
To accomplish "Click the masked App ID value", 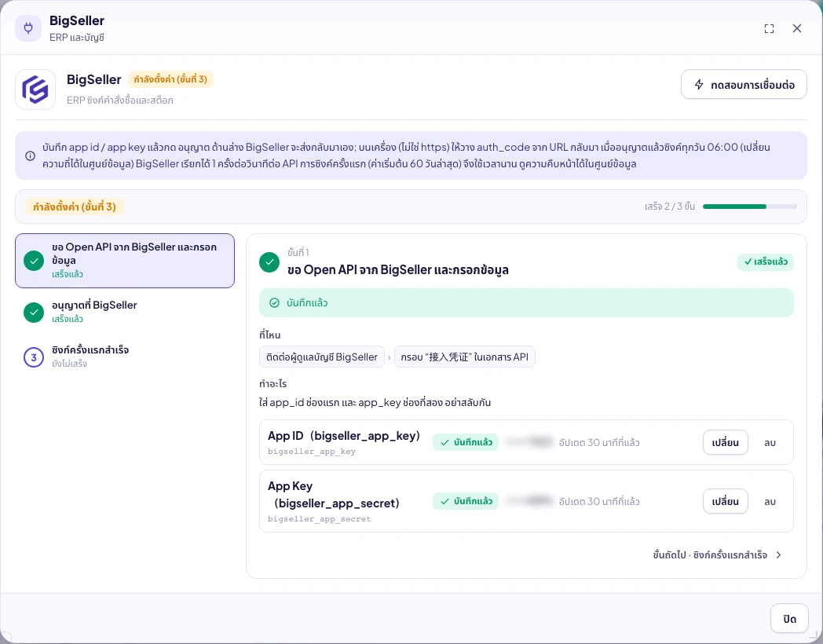I will coord(529,442).
